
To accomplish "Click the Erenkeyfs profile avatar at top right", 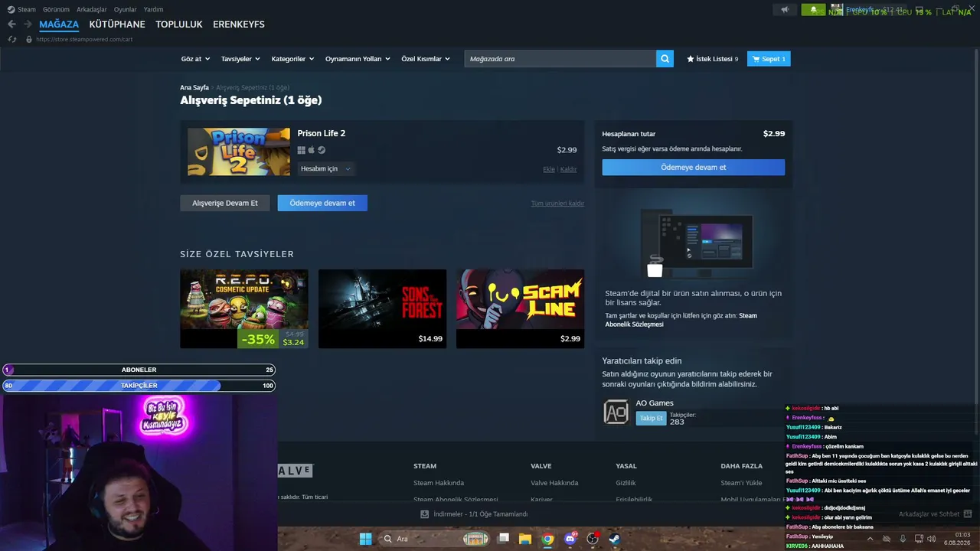I will click(837, 10).
